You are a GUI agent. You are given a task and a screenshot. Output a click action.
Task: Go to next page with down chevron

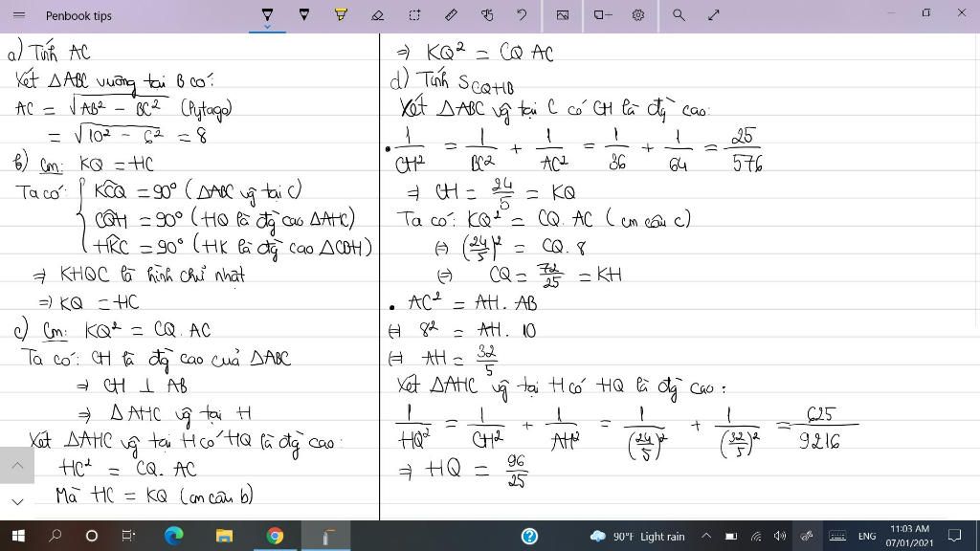17,501
